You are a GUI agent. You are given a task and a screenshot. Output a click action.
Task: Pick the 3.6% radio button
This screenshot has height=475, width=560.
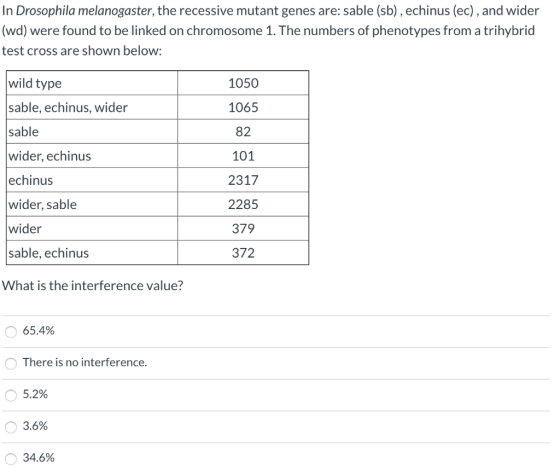coord(11,427)
